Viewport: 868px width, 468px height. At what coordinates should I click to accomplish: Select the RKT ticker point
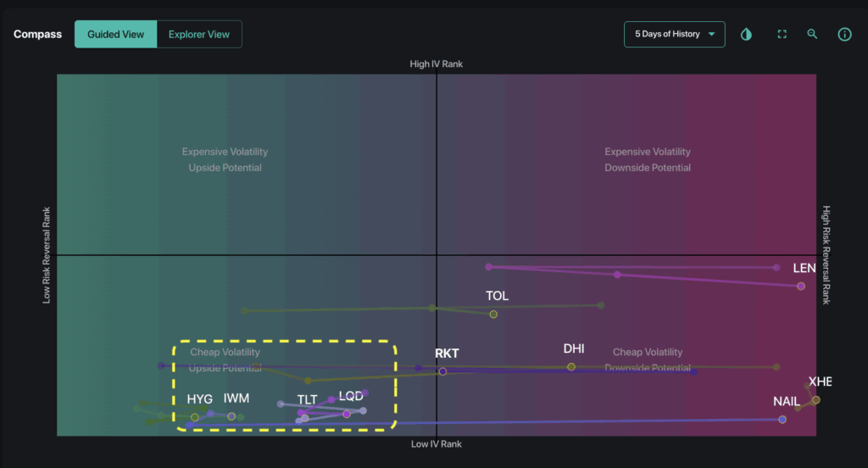coord(442,370)
